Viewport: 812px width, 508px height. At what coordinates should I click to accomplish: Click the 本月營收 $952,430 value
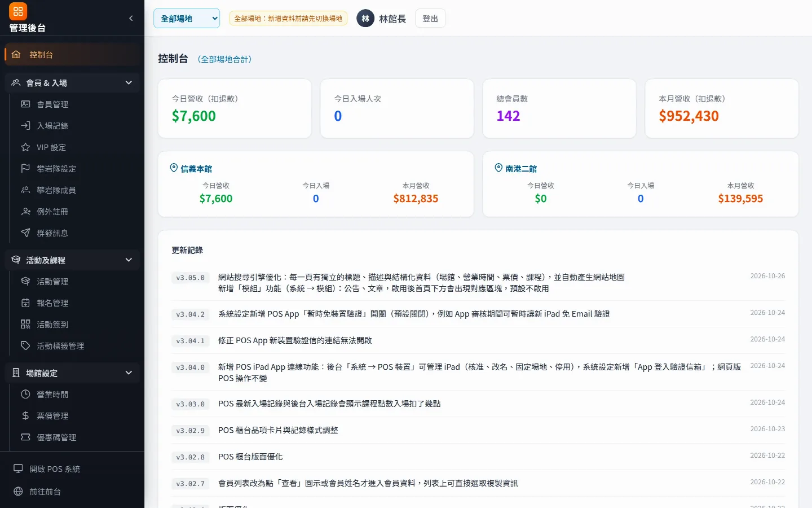click(689, 116)
